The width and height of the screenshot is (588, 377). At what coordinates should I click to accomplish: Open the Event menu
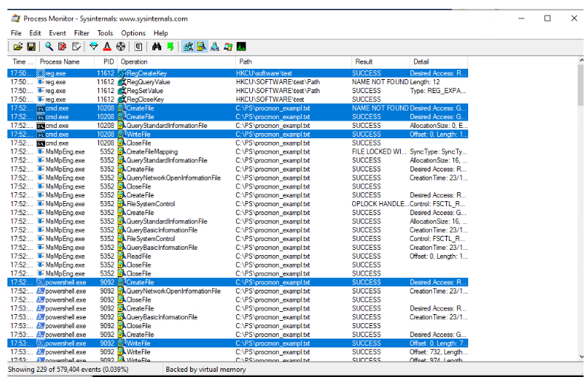[x=58, y=33]
